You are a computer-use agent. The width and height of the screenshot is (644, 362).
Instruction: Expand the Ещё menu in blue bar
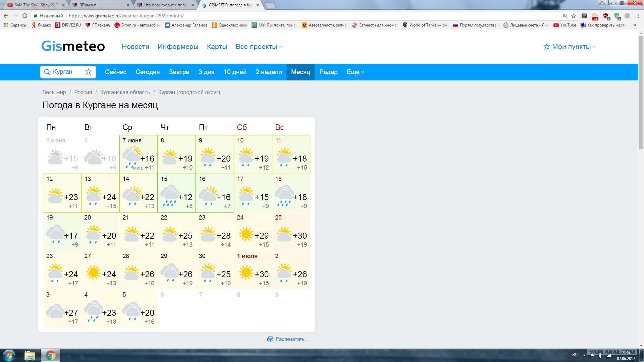pyautogui.click(x=355, y=72)
